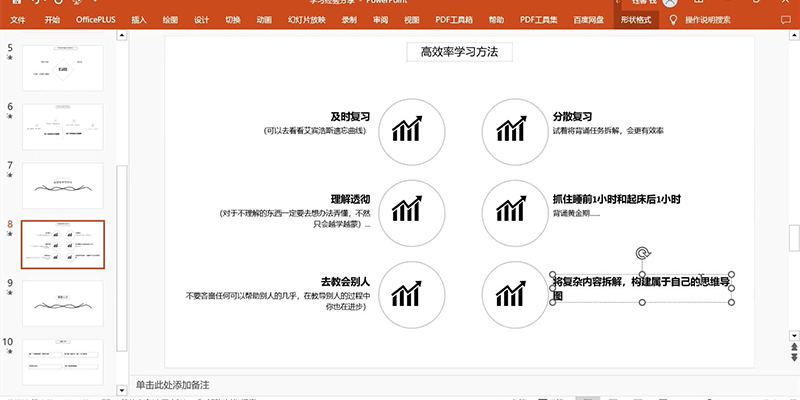Click the chart icon beside 去教会别人
The image size is (800, 400).
click(405, 292)
